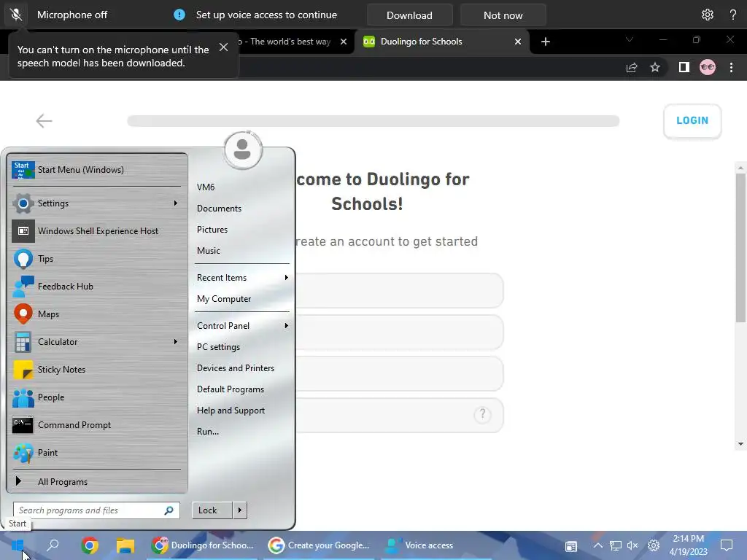Screen dimensions: 747x560
Task: Open taskbar search magnifier
Action: (53, 545)
